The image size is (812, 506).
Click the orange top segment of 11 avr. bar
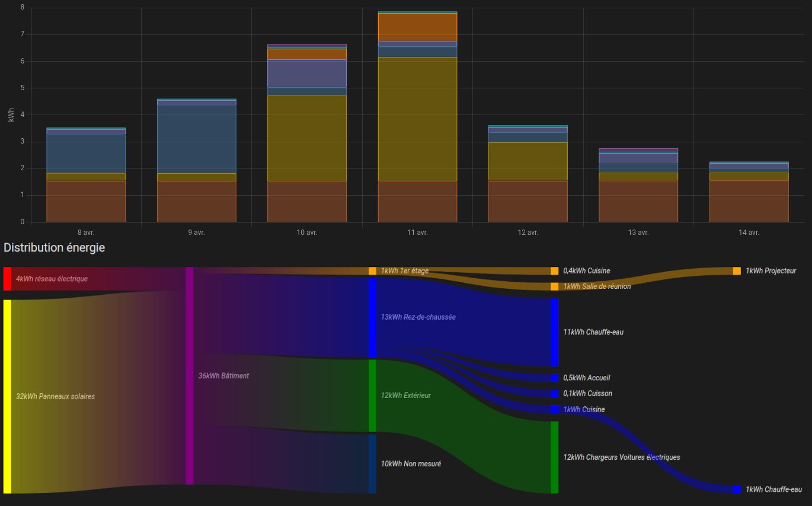pyautogui.click(x=417, y=27)
